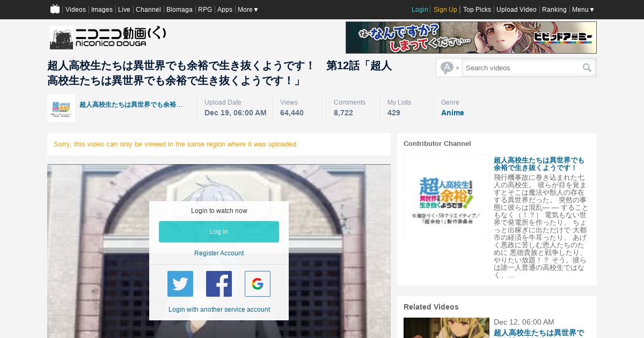The height and width of the screenshot is (338, 644).
Task: Click the Niconico TV icon in the top bar
Action: coord(55,9)
